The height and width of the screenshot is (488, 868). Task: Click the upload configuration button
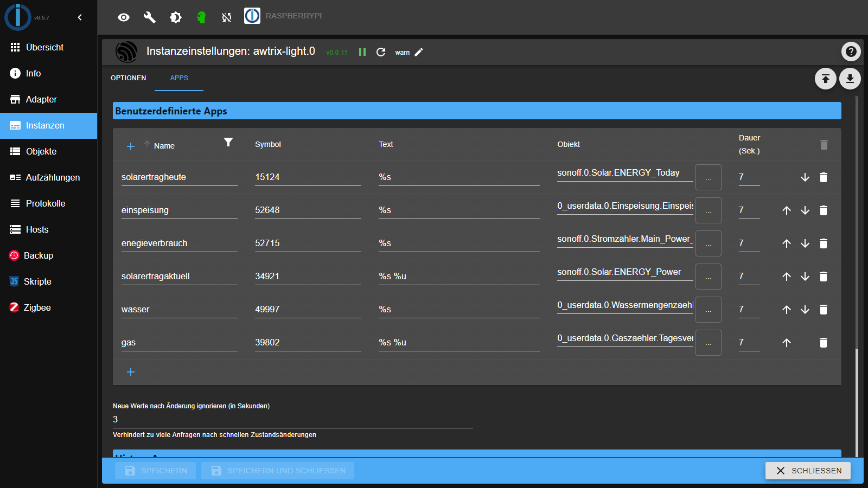[826, 79]
